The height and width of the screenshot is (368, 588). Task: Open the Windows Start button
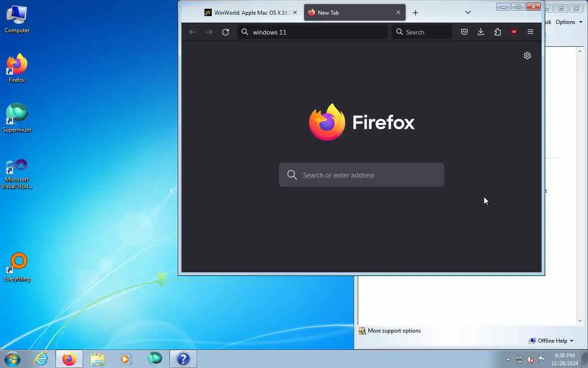12,359
